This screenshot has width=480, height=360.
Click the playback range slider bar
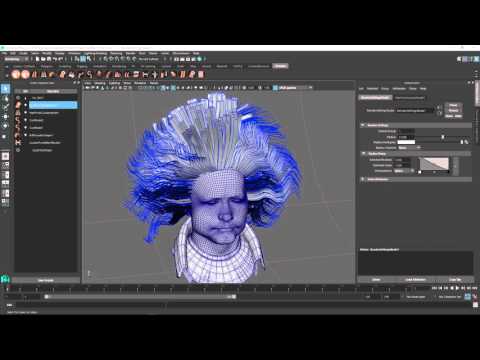(140, 296)
